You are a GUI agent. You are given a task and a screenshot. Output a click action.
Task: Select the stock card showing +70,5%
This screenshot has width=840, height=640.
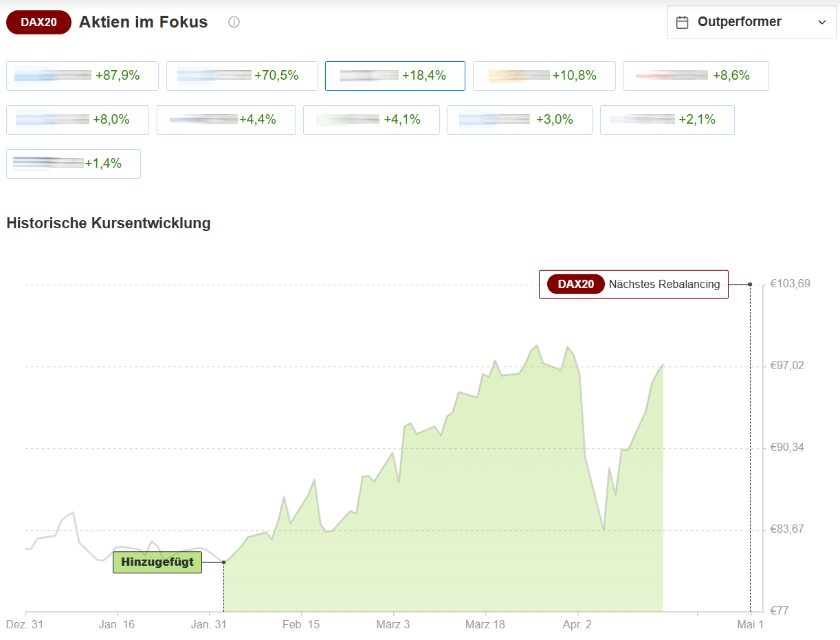click(242, 76)
